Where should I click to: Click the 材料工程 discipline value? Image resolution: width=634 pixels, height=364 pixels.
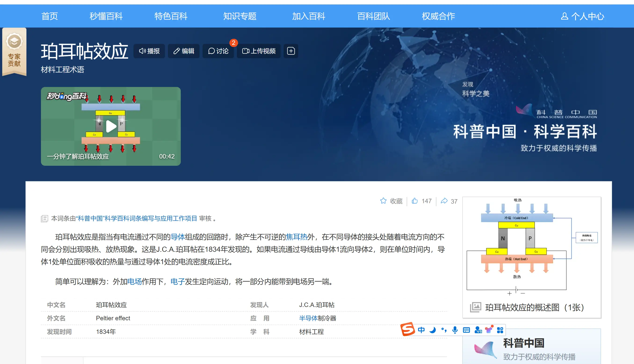coord(312,332)
